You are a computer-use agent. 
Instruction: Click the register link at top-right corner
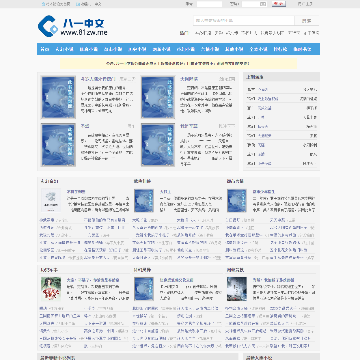tap(305, 4)
